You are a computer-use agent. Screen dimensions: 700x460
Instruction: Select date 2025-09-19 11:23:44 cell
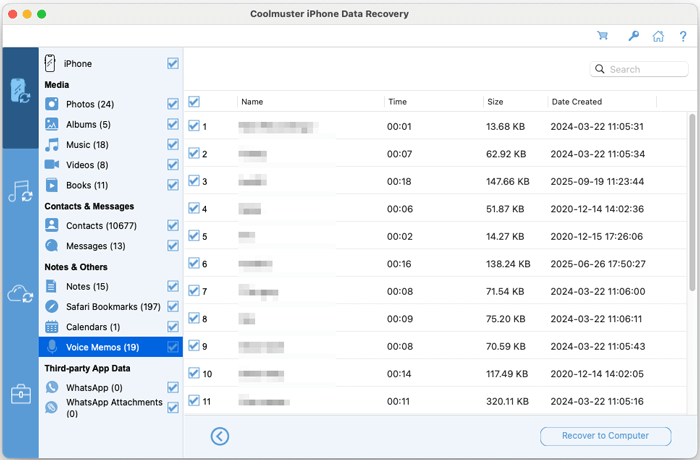click(597, 181)
